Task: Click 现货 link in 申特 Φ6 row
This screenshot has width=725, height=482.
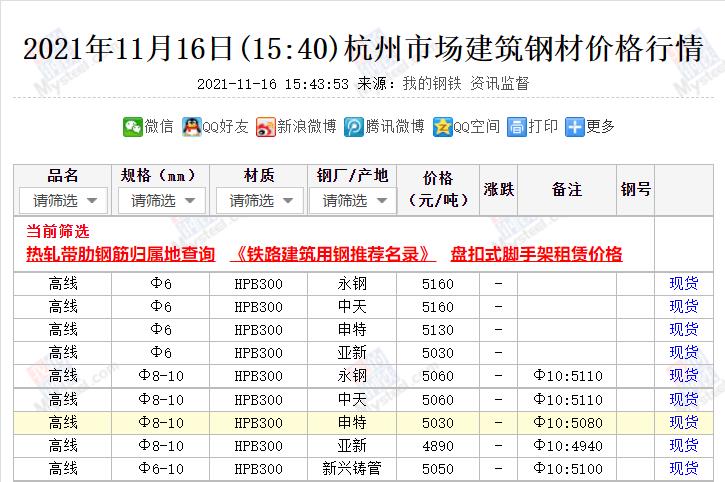Action: pyautogui.click(x=683, y=329)
